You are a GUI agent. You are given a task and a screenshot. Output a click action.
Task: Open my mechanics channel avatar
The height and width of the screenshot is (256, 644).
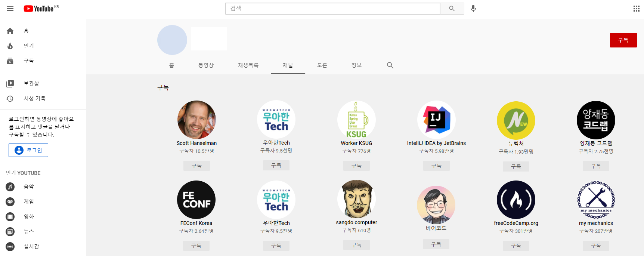point(596,200)
